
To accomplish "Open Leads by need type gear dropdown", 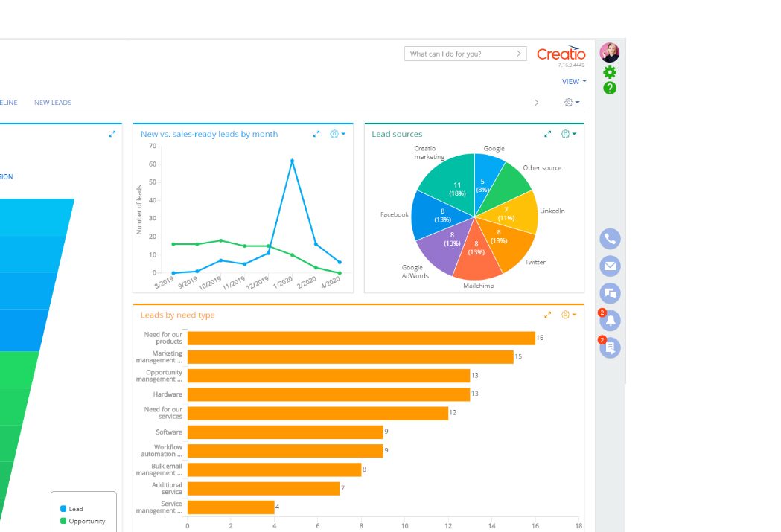I will pyautogui.click(x=568, y=315).
